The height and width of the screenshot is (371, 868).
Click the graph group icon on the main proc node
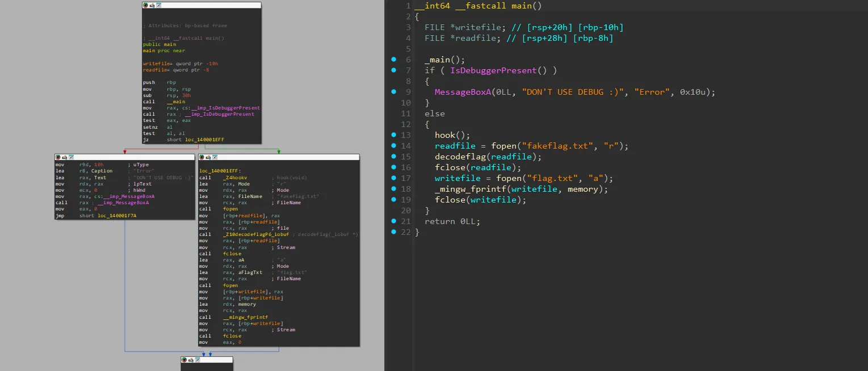pyautogui.click(x=158, y=5)
